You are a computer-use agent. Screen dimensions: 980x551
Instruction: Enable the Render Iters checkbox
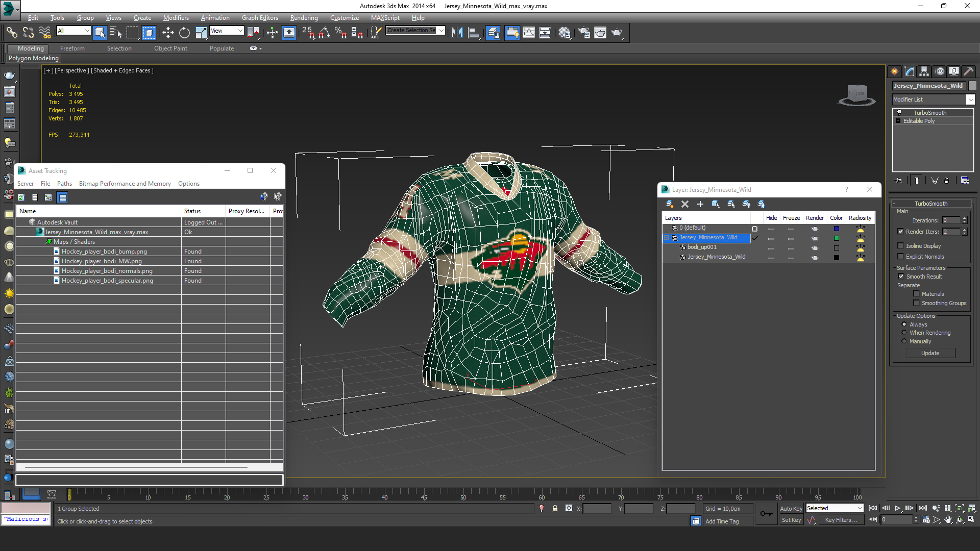coord(901,232)
